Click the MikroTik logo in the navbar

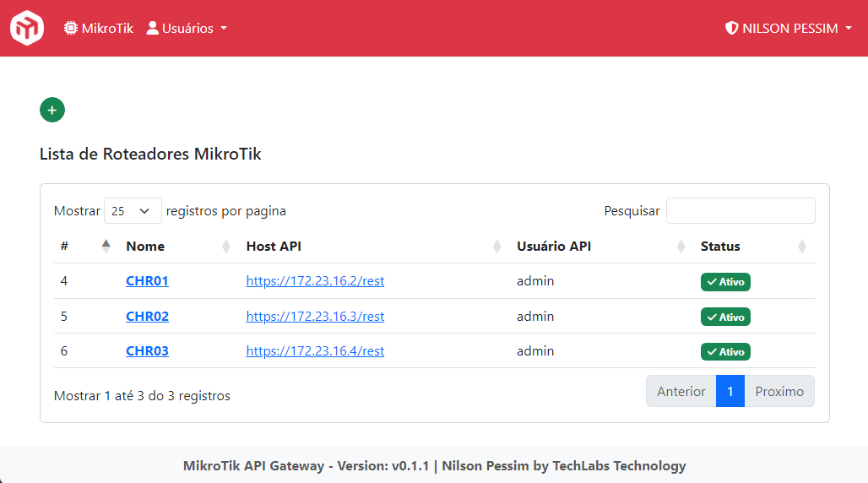tap(26, 28)
